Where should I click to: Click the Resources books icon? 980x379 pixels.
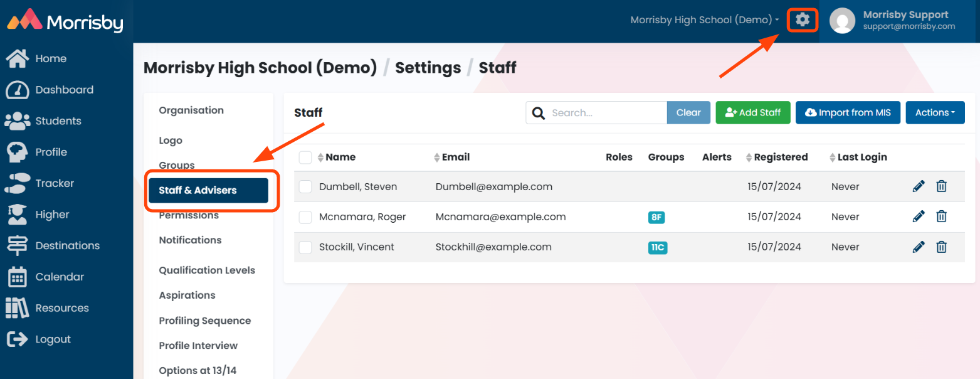(17, 308)
